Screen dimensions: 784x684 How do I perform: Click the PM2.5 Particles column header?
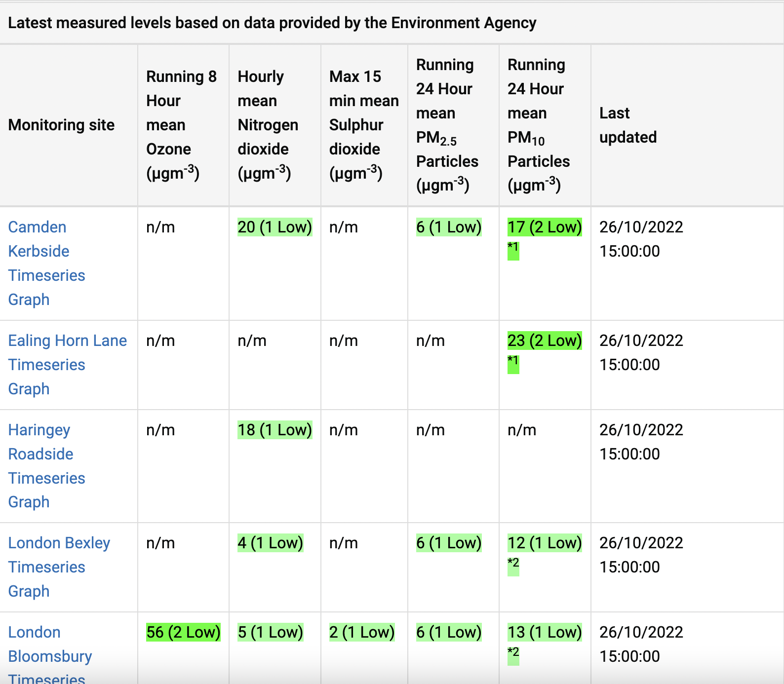coord(447,125)
